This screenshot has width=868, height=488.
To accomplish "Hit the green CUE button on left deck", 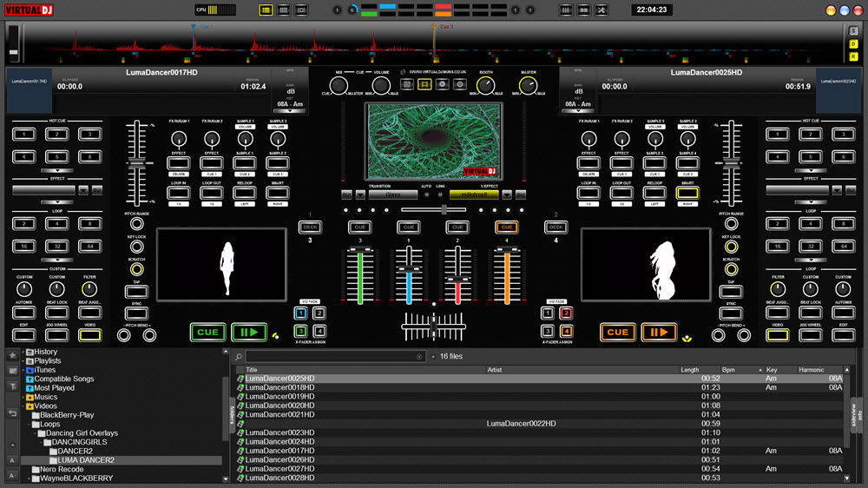I will (x=207, y=333).
